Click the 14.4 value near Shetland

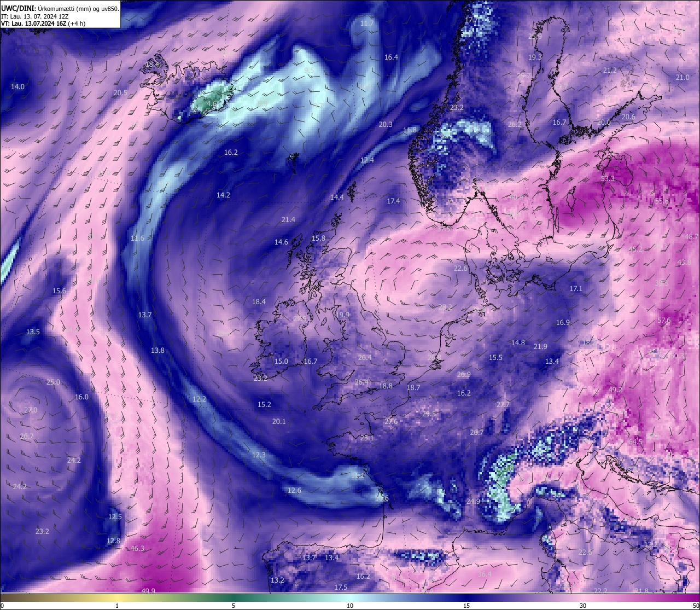[337, 197]
